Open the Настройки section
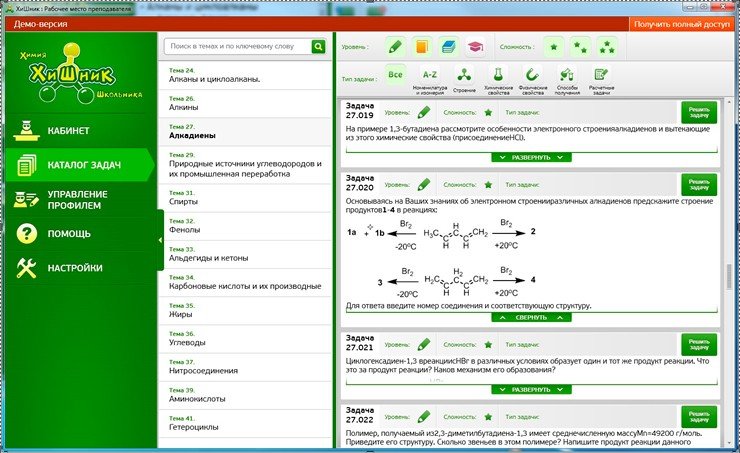The image size is (740, 453). pyautogui.click(x=80, y=268)
